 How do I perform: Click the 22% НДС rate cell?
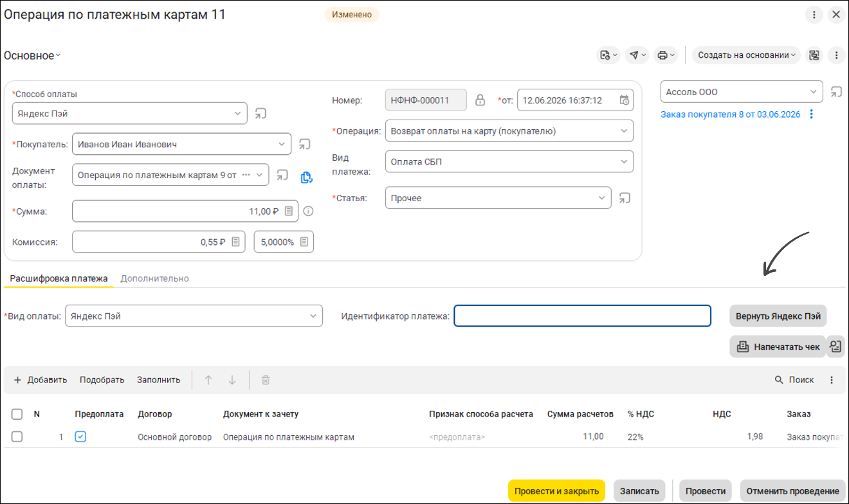pos(635,437)
